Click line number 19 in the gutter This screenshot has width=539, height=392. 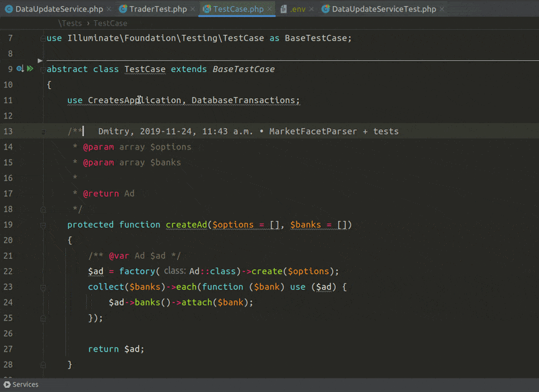coord(8,224)
